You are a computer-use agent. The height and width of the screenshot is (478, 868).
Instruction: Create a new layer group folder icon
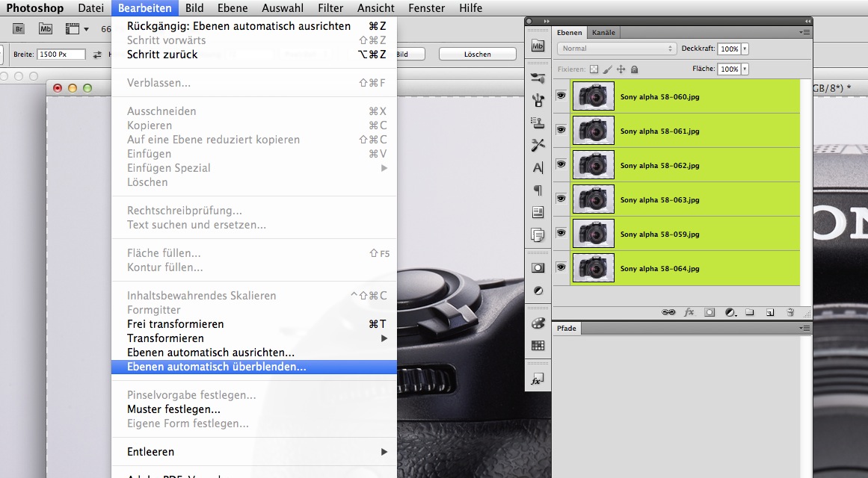[750, 312]
